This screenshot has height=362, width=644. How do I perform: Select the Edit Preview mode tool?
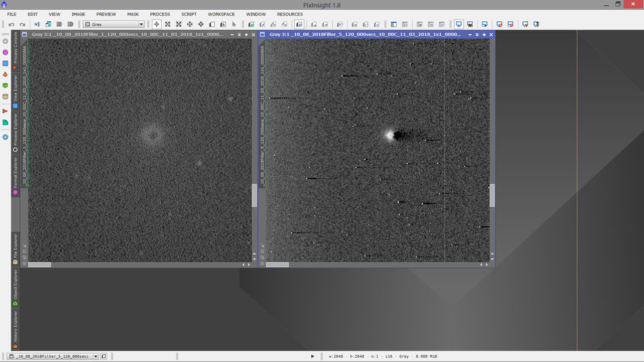point(223,24)
